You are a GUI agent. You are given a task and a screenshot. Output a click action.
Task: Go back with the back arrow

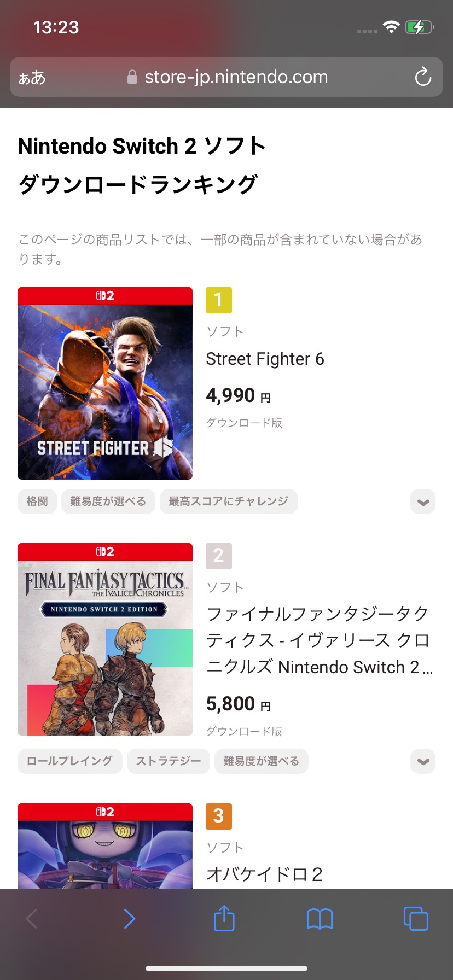tap(32, 919)
